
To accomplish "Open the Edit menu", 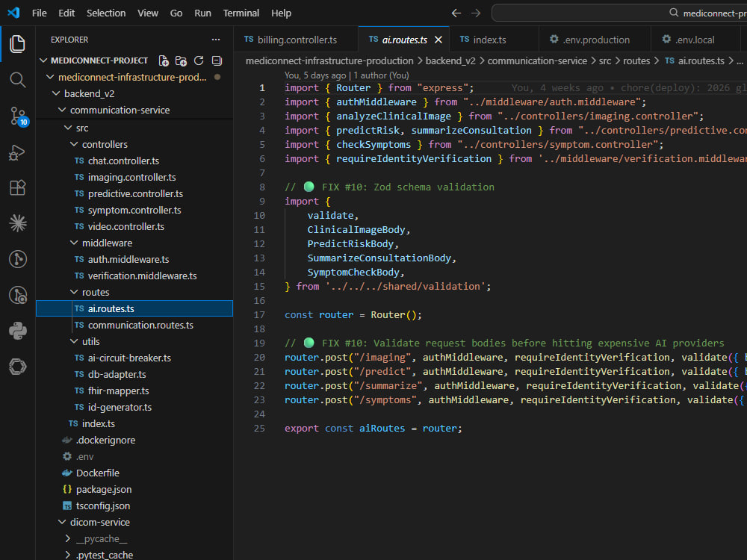I will point(66,13).
